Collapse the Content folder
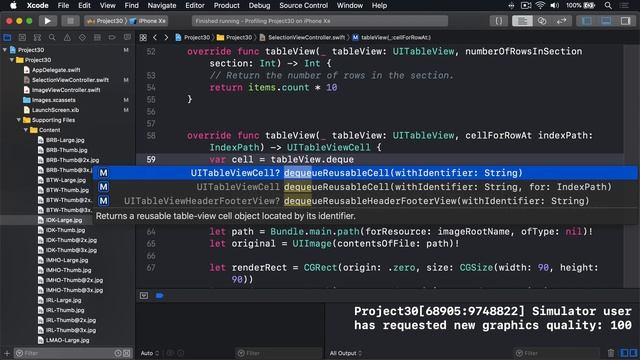The height and width of the screenshot is (360, 640). (x=25, y=130)
